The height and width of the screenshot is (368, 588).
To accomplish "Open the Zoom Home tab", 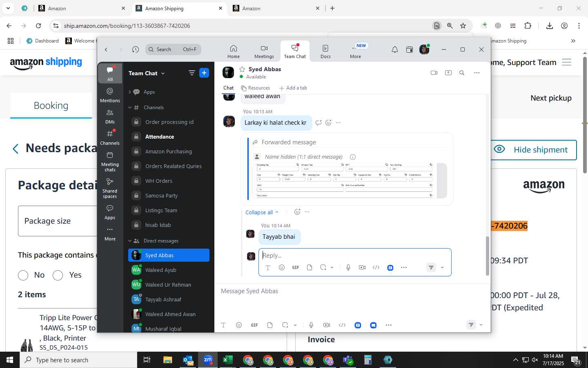I will pyautogui.click(x=234, y=52).
